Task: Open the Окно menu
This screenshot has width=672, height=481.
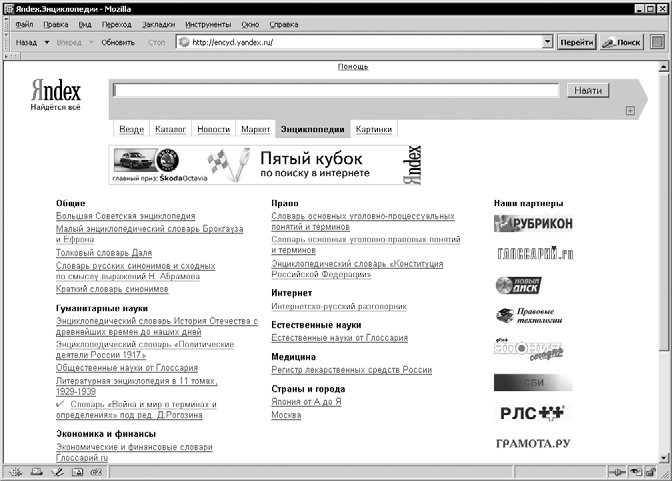Action: click(x=250, y=24)
